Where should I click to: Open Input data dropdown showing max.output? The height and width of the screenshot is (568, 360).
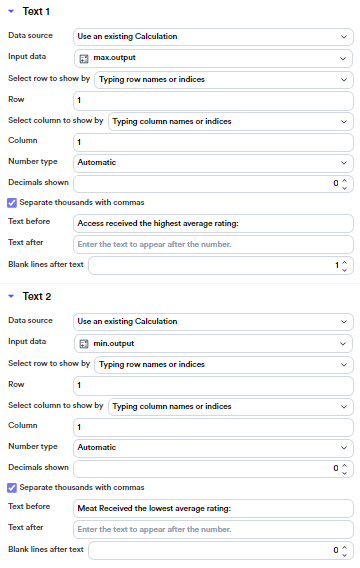pyautogui.click(x=213, y=58)
